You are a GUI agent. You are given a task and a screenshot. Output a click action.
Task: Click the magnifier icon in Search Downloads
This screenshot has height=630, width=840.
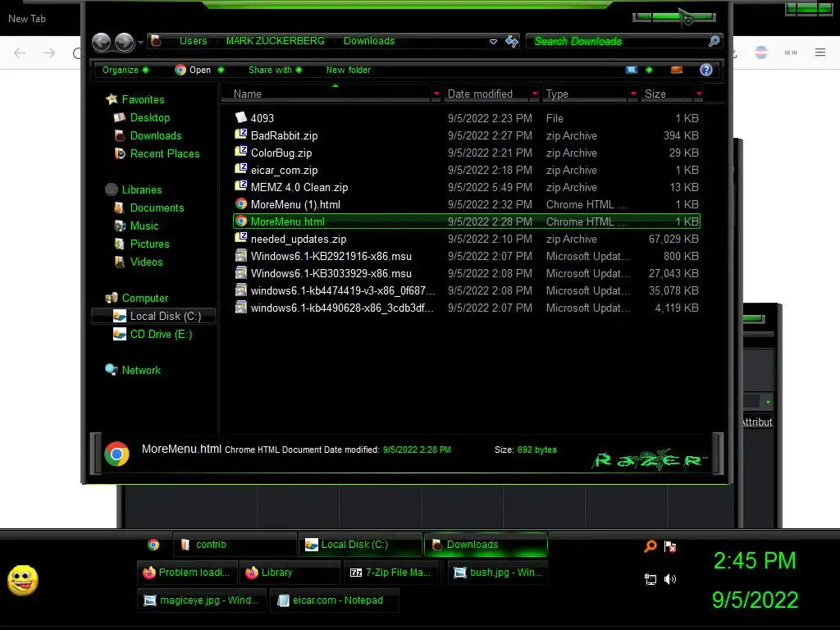[714, 41]
